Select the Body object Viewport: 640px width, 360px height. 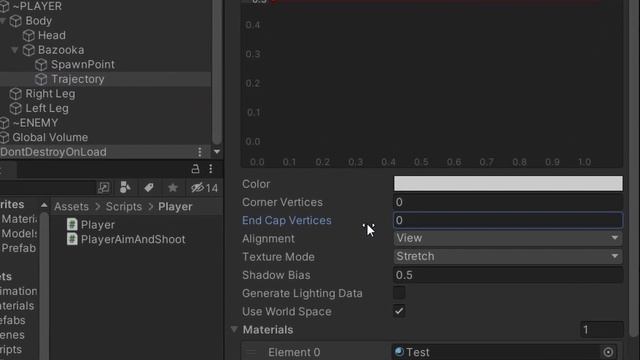click(x=38, y=21)
